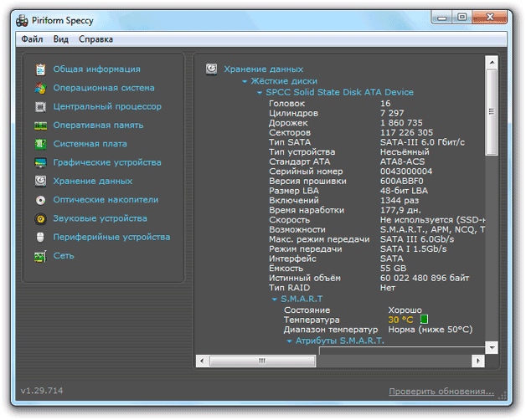Open Сеть section in sidebar
This screenshot has height=420, width=526.
pos(64,256)
